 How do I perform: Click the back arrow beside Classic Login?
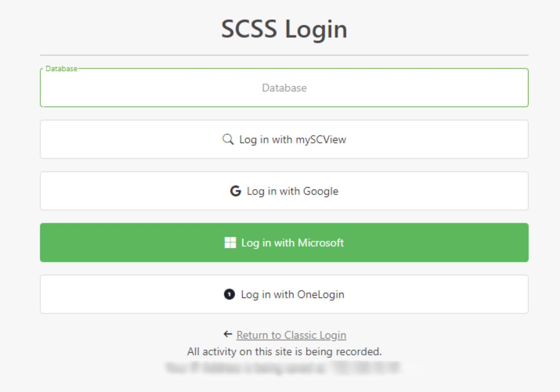coord(228,334)
